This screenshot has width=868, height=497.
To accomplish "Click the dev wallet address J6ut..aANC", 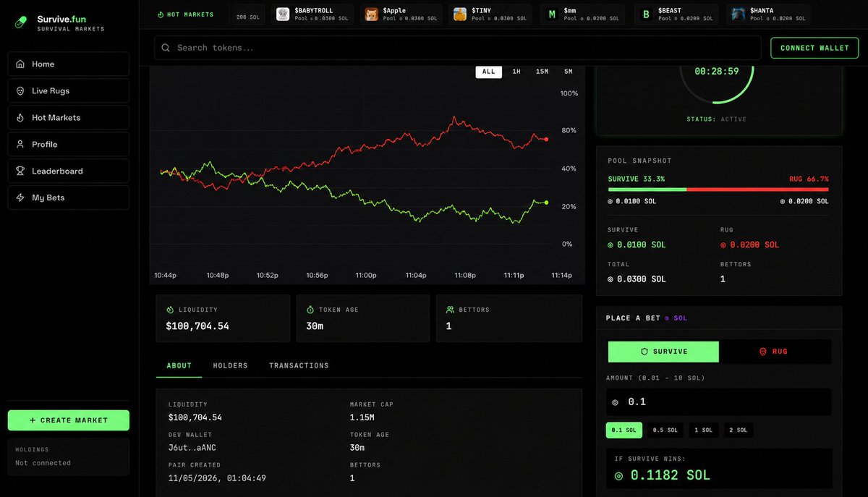I will tap(192, 448).
